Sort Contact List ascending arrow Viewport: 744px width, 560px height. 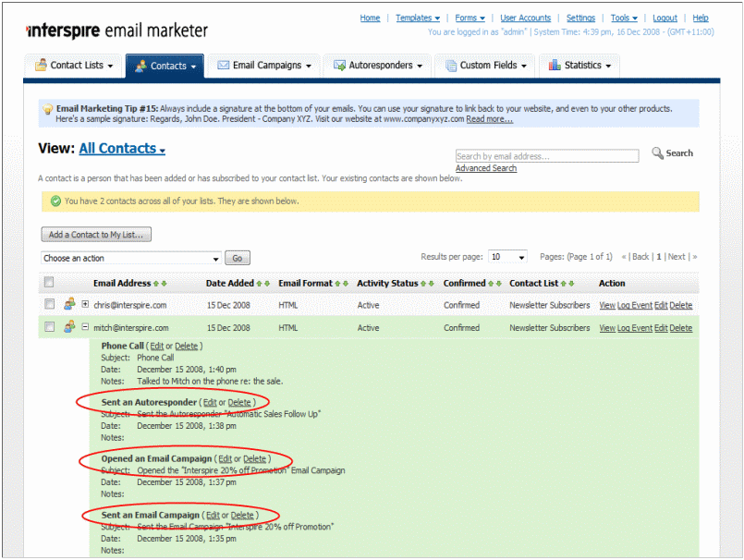[563, 284]
